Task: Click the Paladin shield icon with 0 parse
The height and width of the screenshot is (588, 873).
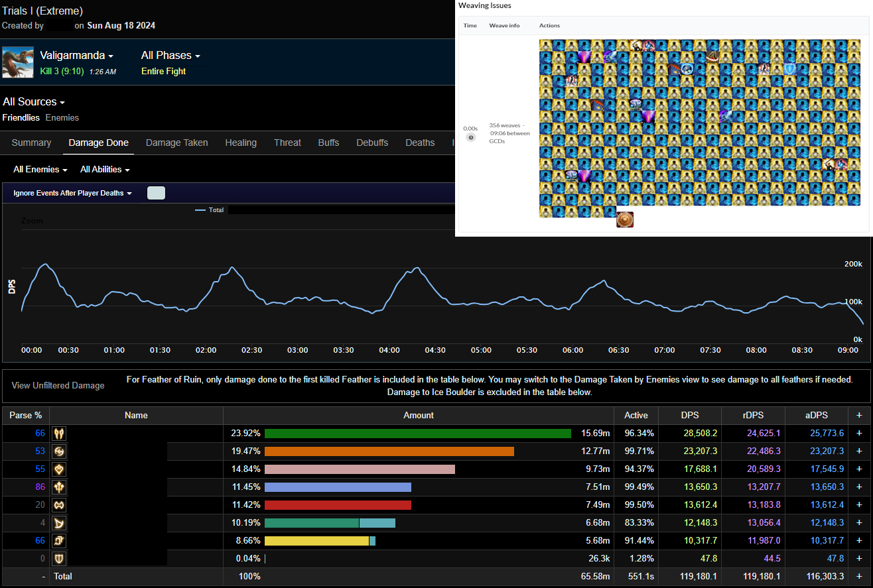Action: [x=59, y=559]
